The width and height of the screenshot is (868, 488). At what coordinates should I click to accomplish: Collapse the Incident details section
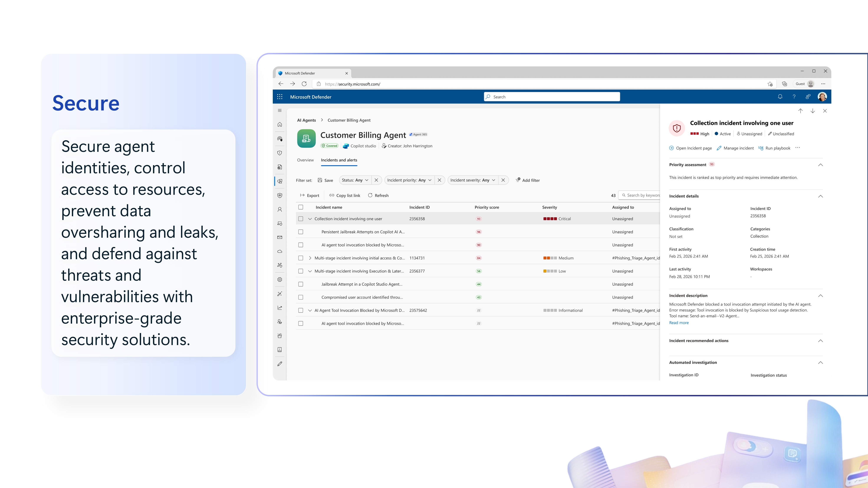pos(820,196)
